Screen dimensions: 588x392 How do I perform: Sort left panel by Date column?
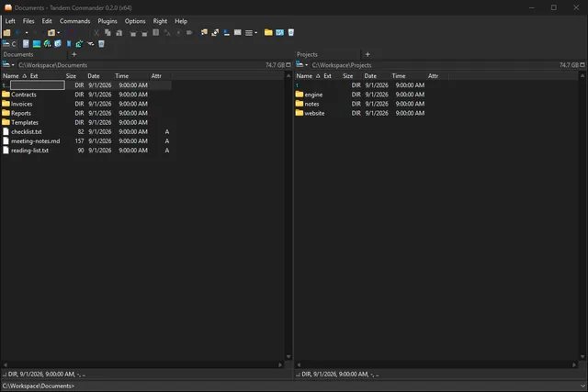tap(94, 75)
